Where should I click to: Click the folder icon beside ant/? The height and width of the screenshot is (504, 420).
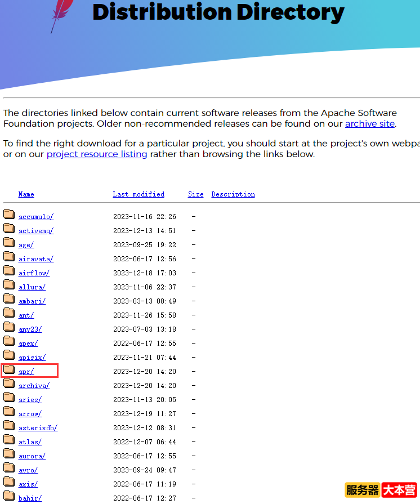click(9, 313)
